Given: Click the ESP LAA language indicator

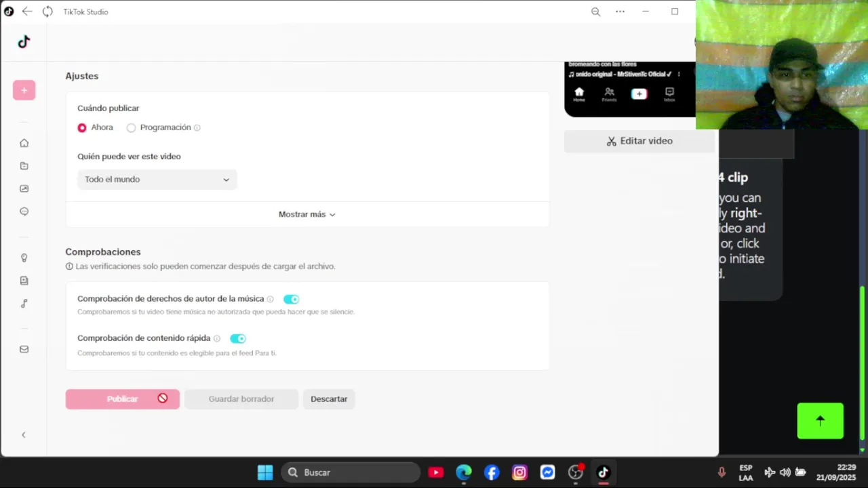Looking at the screenshot, I should [x=745, y=472].
